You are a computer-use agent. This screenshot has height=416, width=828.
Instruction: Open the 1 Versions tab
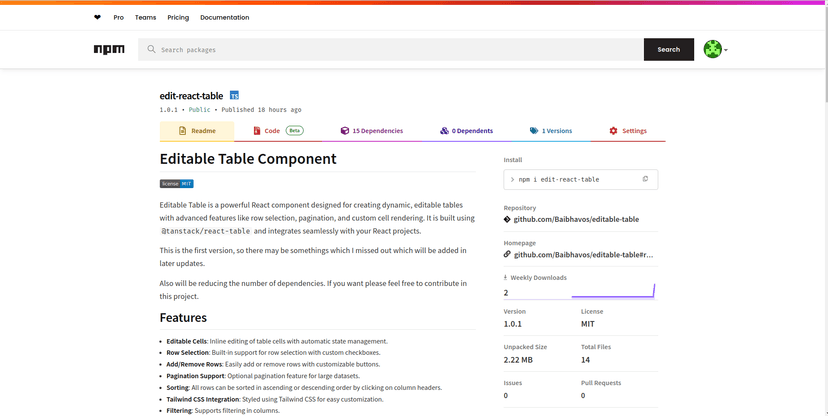click(551, 131)
